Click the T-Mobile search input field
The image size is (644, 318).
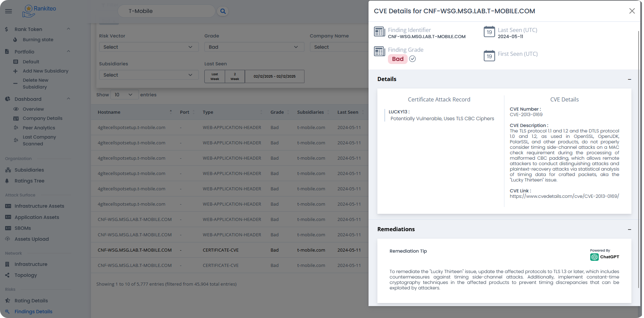coord(166,11)
